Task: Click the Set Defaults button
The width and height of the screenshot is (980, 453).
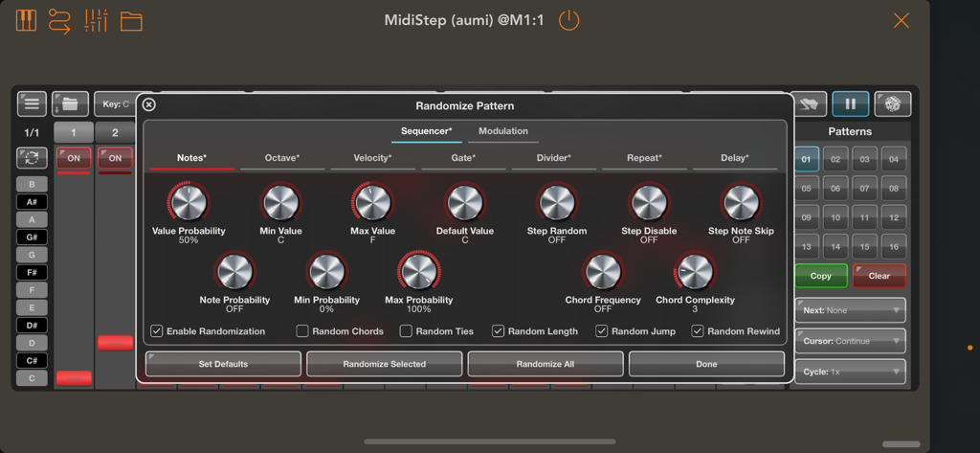Action: pos(223,364)
